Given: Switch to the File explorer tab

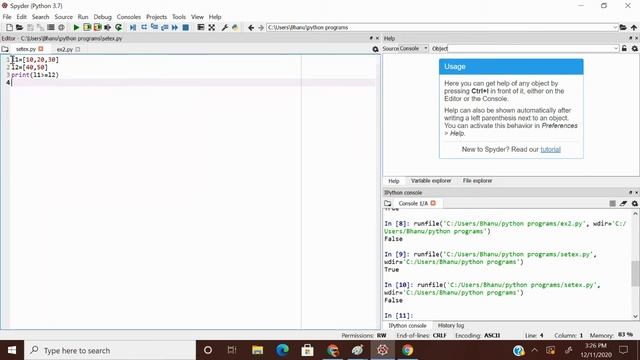Looking at the screenshot, I should coord(477,180).
